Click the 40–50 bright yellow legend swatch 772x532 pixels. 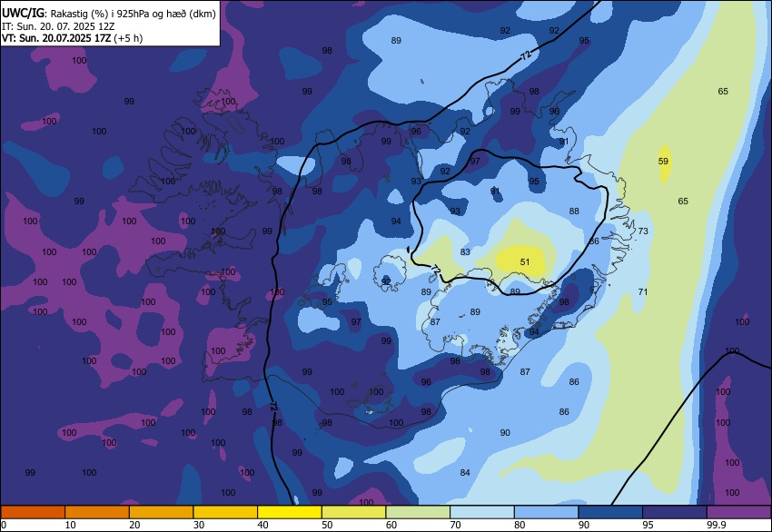click(290, 512)
